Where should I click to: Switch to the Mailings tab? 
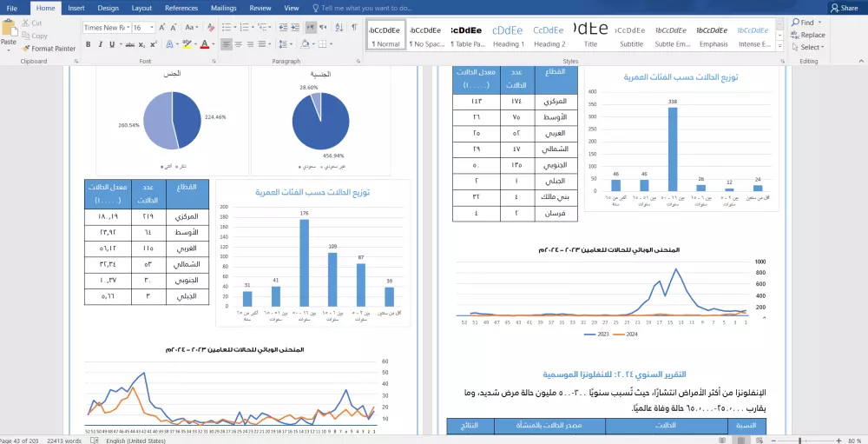(x=223, y=8)
